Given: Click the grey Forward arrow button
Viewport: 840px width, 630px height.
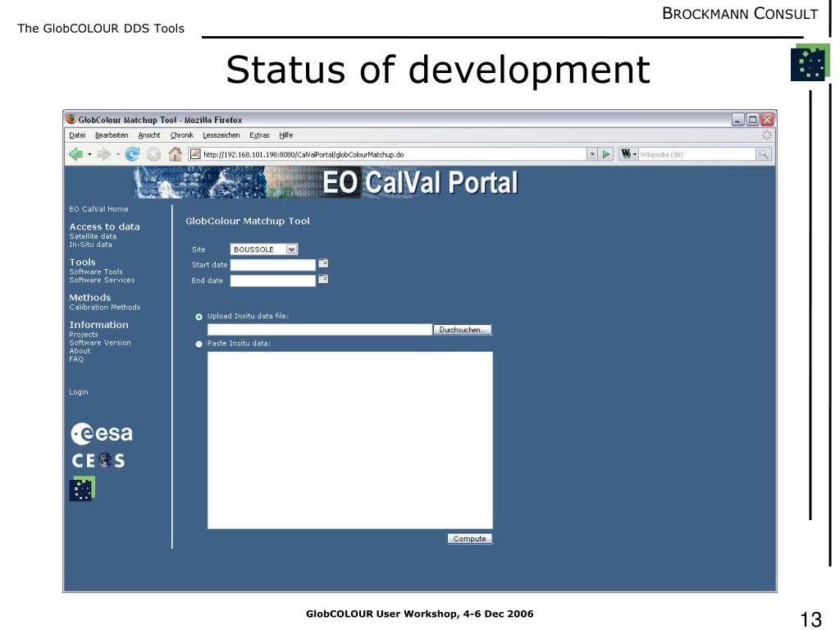Looking at the screenshot, I should (x=103, y=154).
